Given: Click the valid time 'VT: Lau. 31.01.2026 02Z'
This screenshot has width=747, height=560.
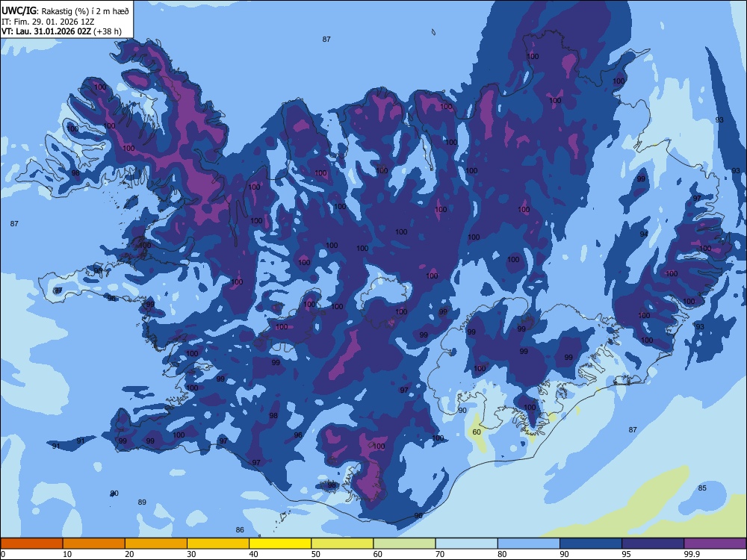Looking at the screenshot, I should click(x=46, y=31).
